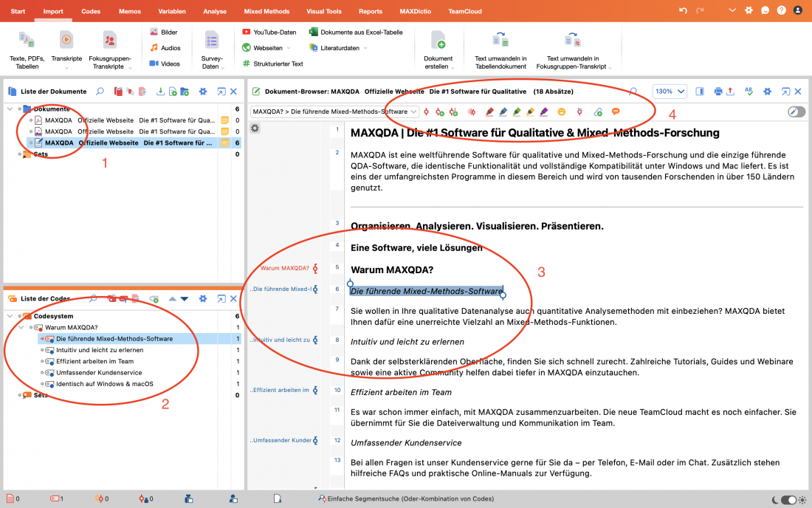Activate Effizient arbeiten im Team code
Viewport: 812px width, 508px height.
[x=42, y=362]
